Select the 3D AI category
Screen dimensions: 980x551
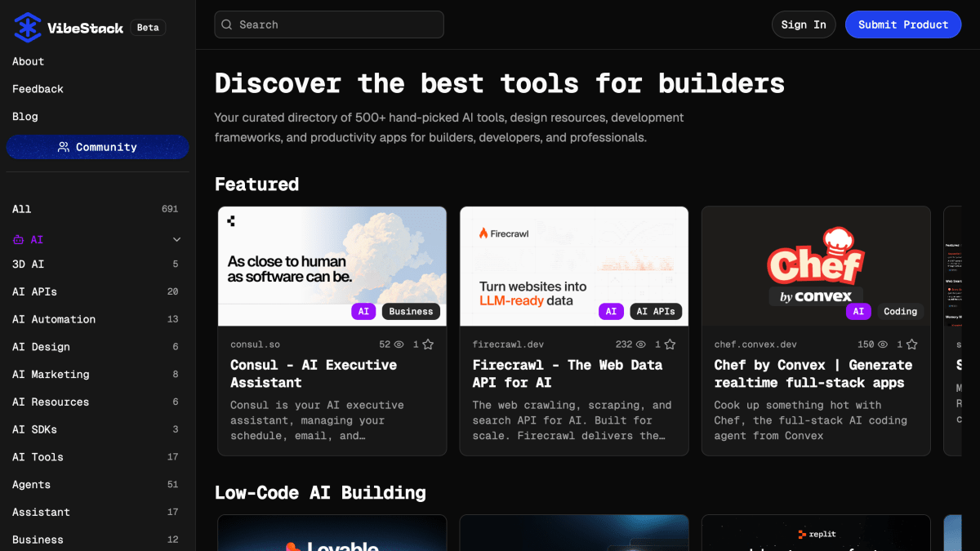(x=95, y=264)
